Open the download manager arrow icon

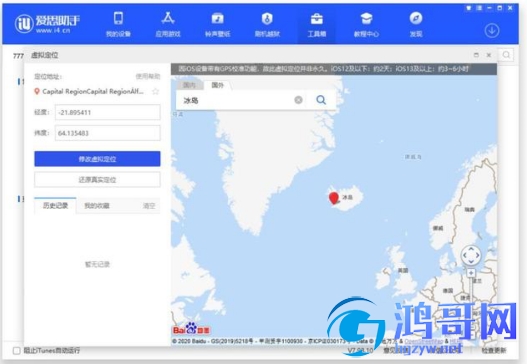(x=492, y=31)
